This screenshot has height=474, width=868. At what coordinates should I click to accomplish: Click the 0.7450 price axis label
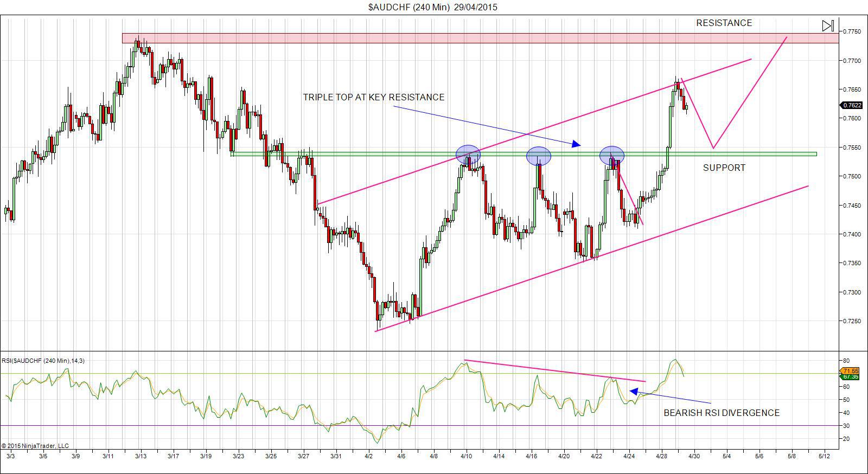[852, 206]
